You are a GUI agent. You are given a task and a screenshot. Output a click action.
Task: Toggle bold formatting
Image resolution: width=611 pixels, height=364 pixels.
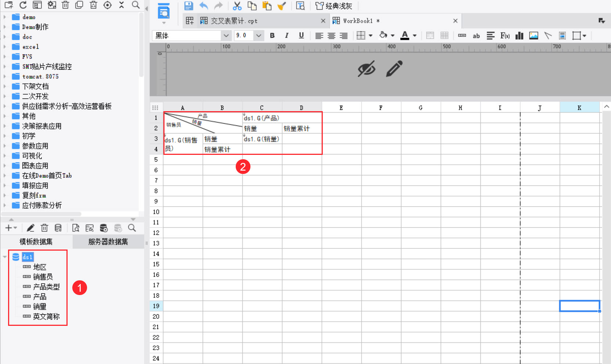click(272, 36)
